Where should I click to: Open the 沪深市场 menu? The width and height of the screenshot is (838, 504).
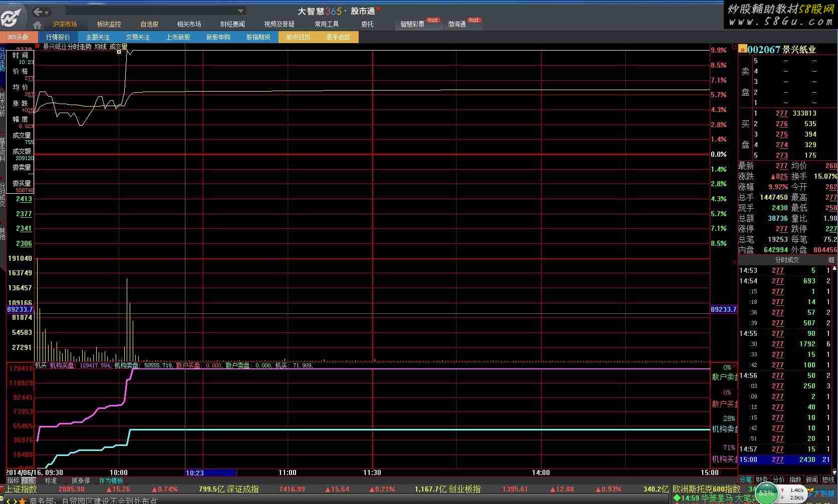tap(65, 24)
